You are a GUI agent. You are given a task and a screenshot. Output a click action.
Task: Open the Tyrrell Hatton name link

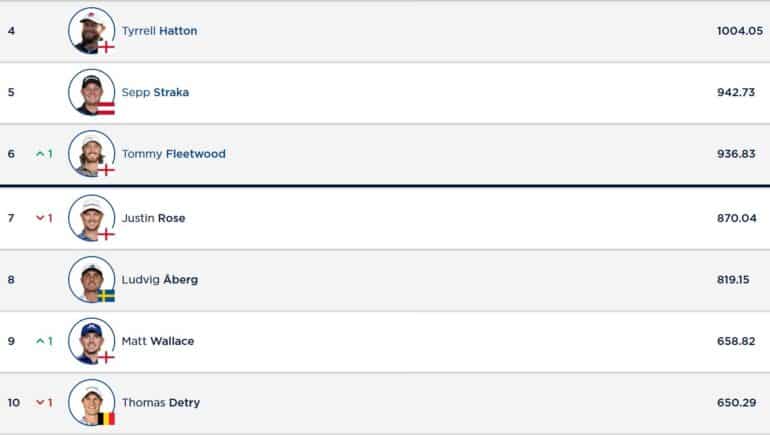pyautogui.click(x=160, y=31)
